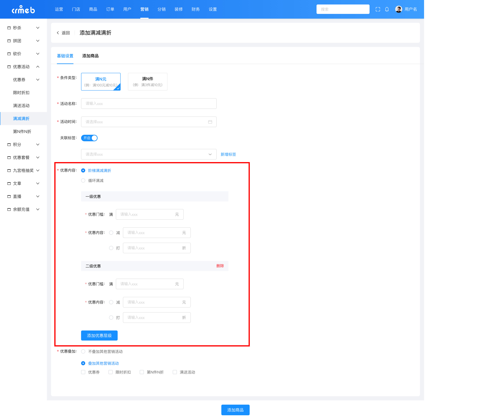Image resolution: width=504 pixels, height=420 pixels.
Task: Focus 一级优惠 优惠门槛 amount input
Action: point(149,214)
